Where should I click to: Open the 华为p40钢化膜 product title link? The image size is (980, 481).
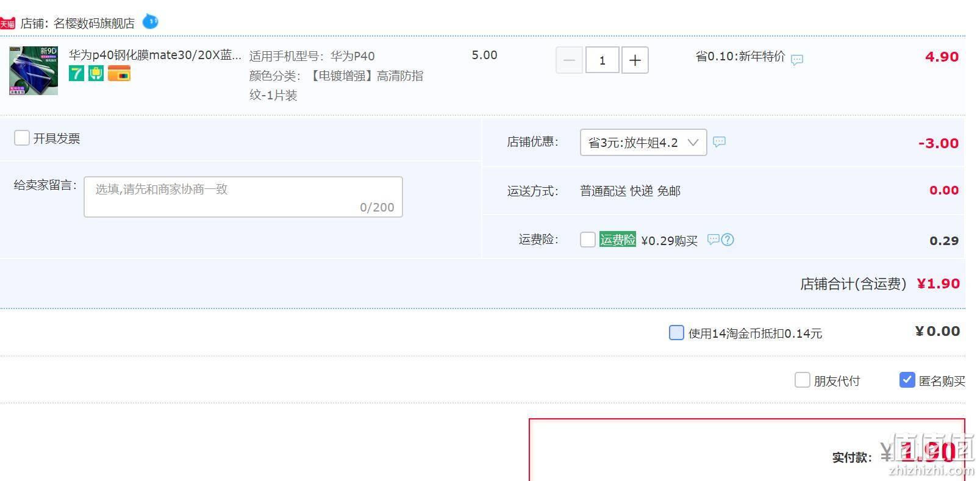point(155,55)
